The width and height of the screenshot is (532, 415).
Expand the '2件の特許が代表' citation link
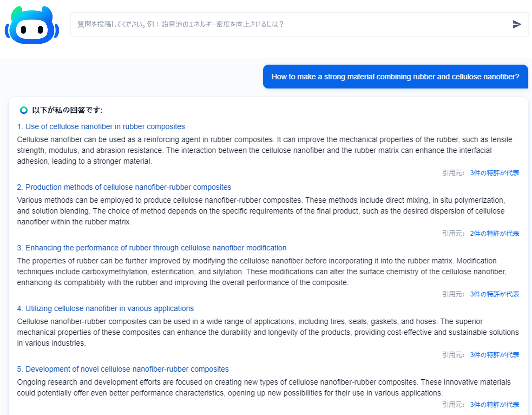(494, 234)
